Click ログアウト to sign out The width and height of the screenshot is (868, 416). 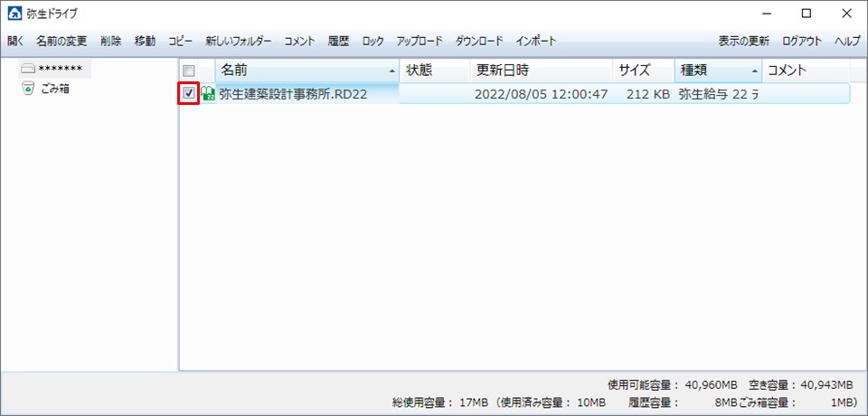pos(802,42)
